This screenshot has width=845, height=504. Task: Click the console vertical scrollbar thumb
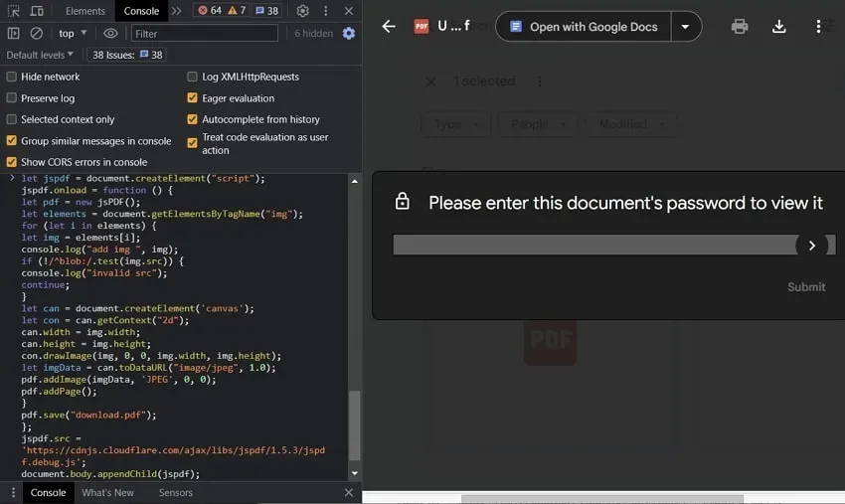point(355,425)
